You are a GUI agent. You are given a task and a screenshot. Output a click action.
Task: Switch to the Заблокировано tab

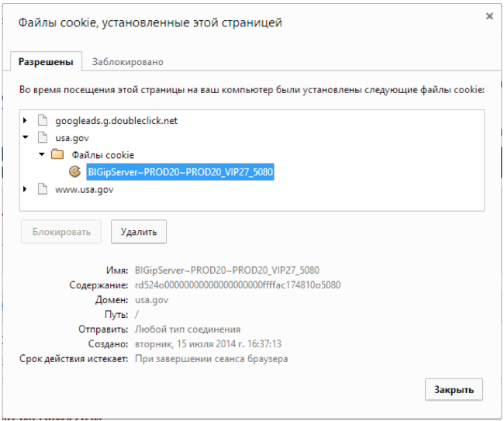click(127, 62)
